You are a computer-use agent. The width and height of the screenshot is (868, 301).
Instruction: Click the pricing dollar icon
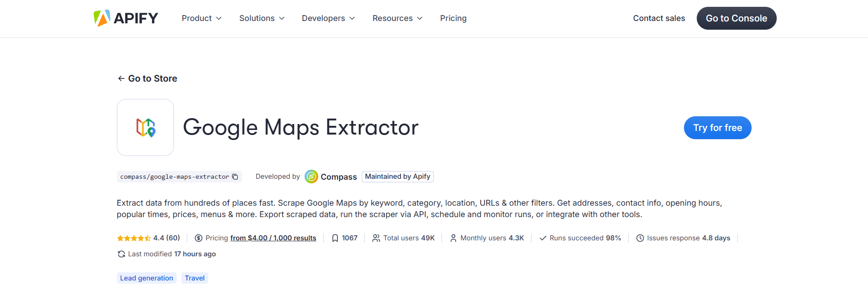[x=199, y=238]
